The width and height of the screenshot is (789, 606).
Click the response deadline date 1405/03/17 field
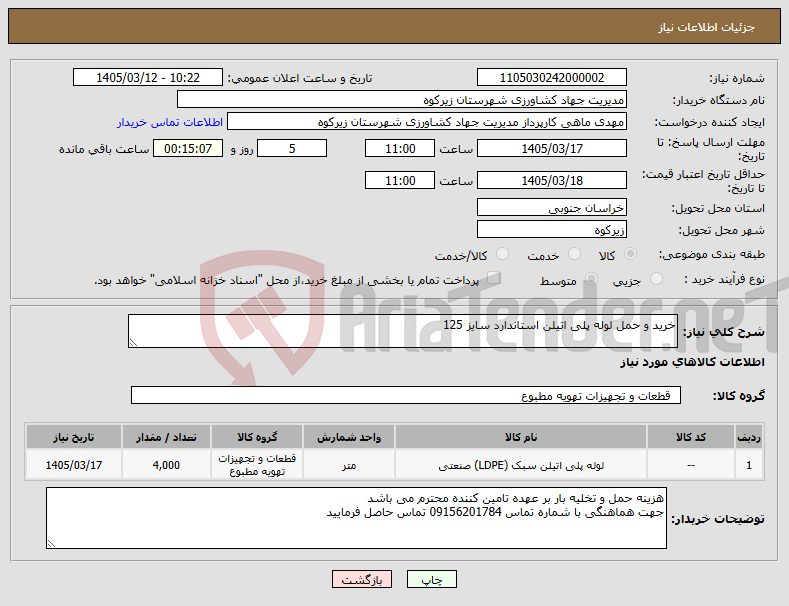coord(551,148)
